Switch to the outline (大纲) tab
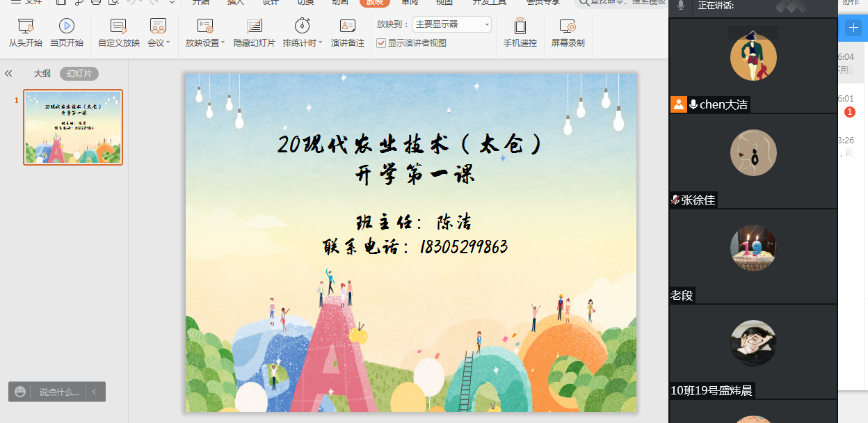The width and height of the screenshot is (868, 423). pos(42,74)
